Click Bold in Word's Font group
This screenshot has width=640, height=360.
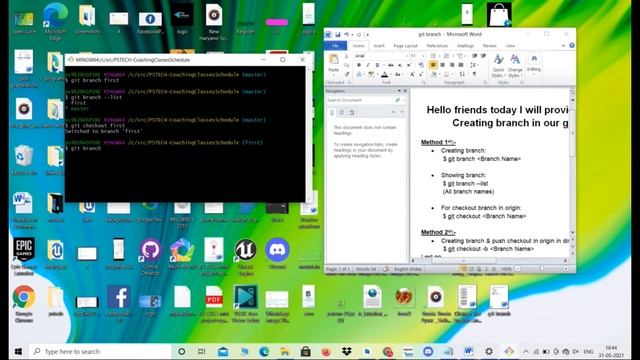point(358,65)
